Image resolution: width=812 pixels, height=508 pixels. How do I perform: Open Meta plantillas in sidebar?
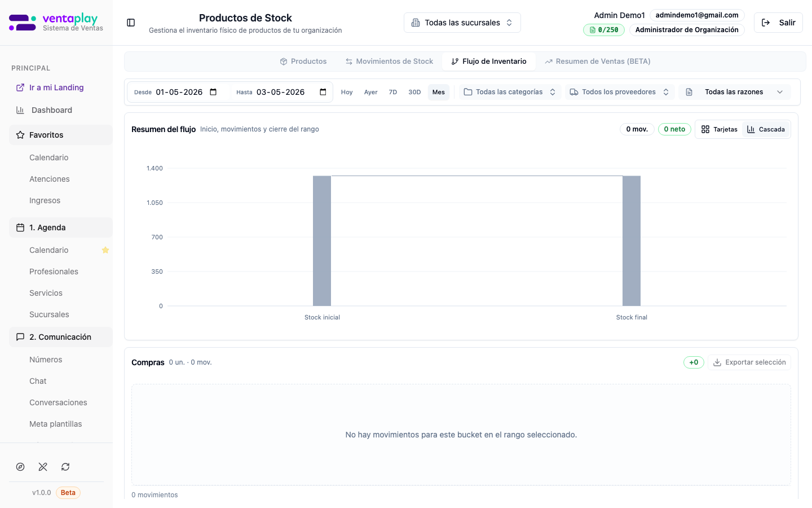click(x=56, y=424)
